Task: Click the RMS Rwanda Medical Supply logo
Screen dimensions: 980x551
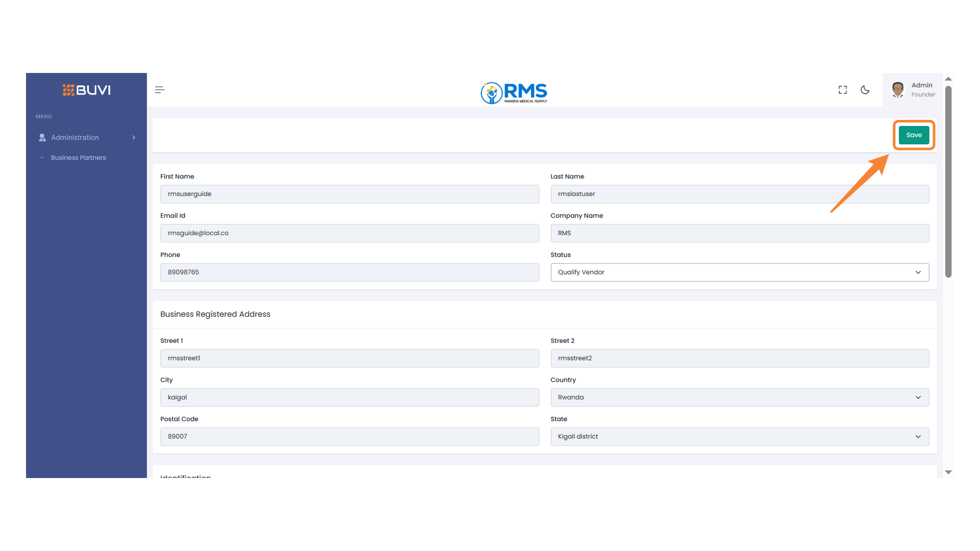Action: coord(514,92)
